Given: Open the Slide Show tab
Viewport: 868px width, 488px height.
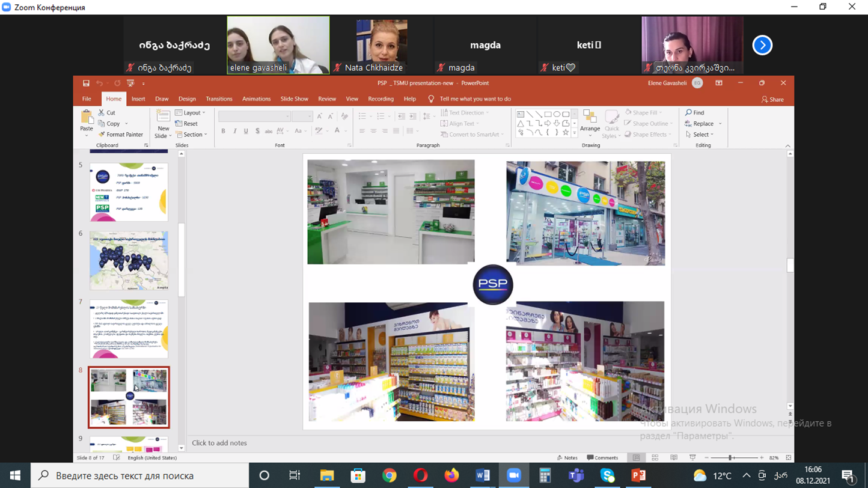Looking at the screenshot, I should tap(295, 99).
